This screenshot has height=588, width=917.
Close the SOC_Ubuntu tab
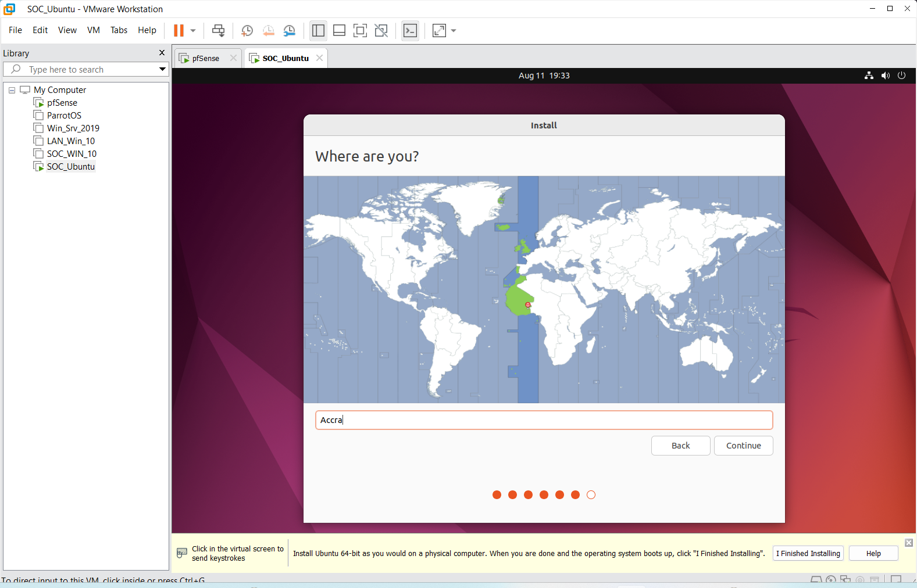(x=319, y=58)
